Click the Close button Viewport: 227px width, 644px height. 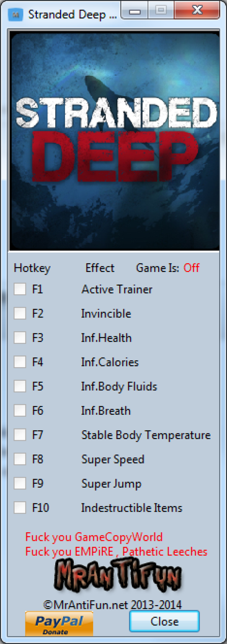pos(164,622)
